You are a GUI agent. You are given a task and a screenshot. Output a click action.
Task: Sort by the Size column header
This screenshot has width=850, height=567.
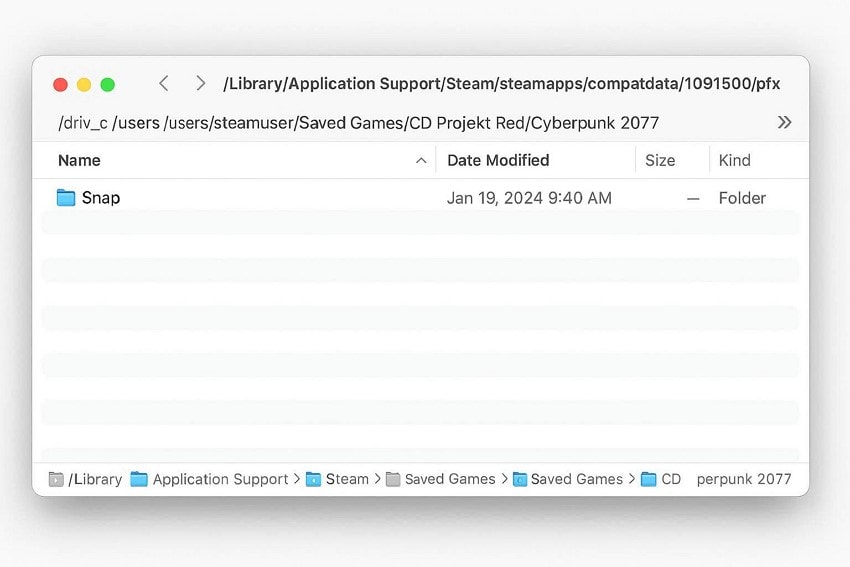660,160
